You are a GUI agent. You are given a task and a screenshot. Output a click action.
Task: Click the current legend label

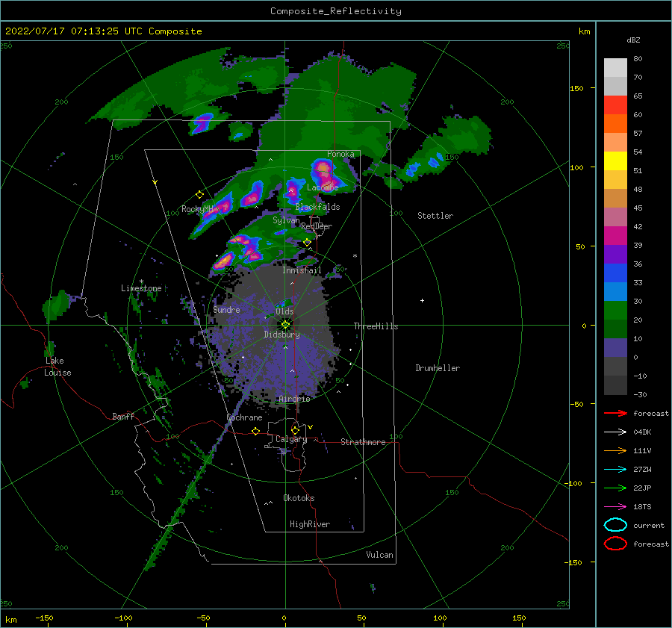click(649, 526)
